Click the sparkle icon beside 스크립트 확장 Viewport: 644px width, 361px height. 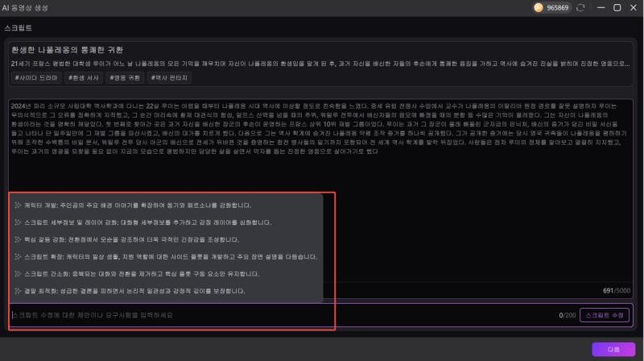(18, 256)
